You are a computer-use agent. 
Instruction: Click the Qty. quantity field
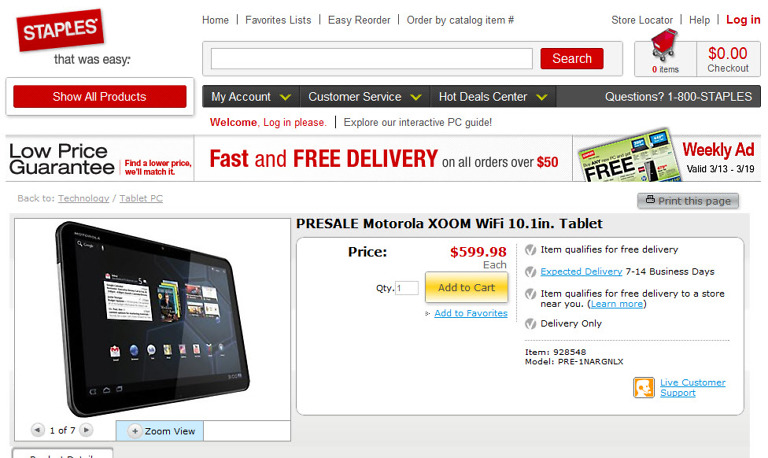pos(407,288)
